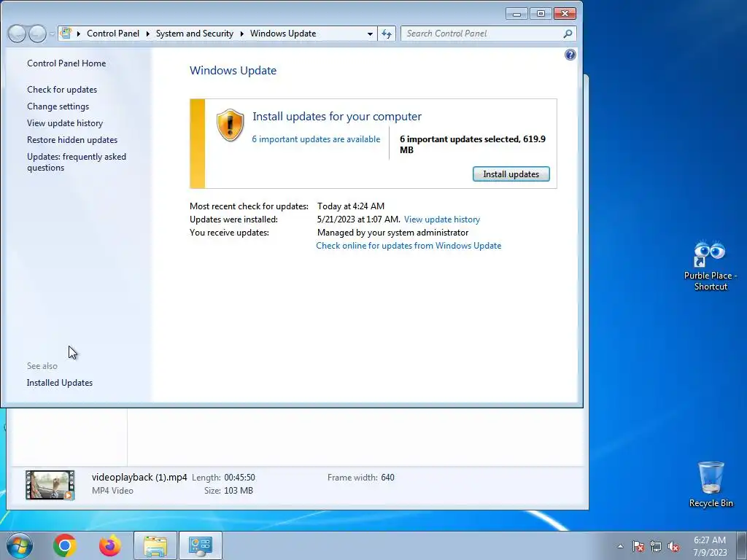Screen dimensions: 747x560
Task: Switch to Windows Explorer taskbar button
Action: click(x=155, y=545)
